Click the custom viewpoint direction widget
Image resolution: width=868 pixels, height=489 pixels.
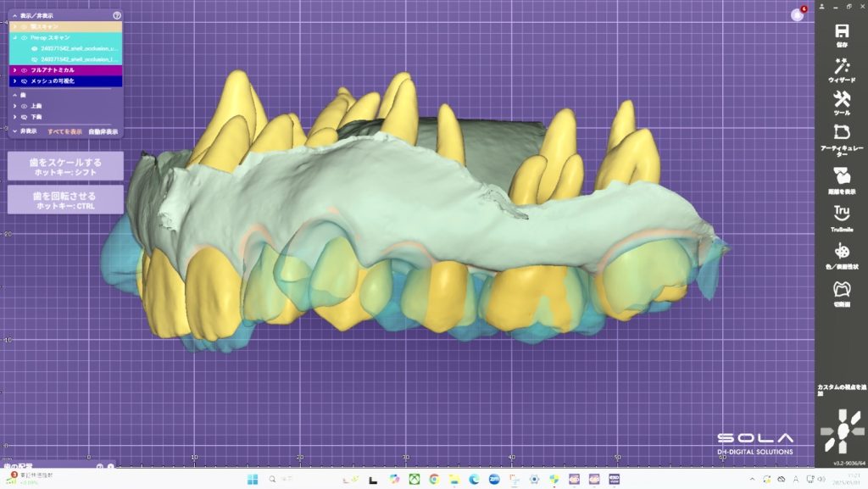click(x=842, y=432)
